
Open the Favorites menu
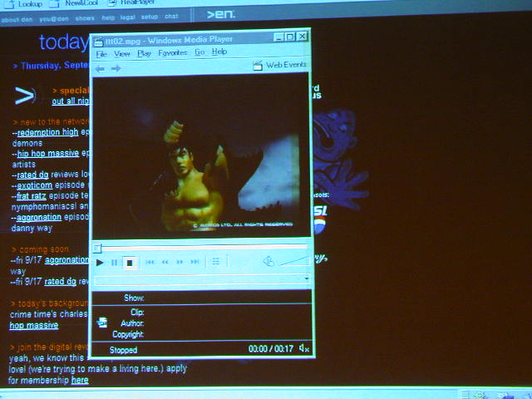[x=172, y=52]
